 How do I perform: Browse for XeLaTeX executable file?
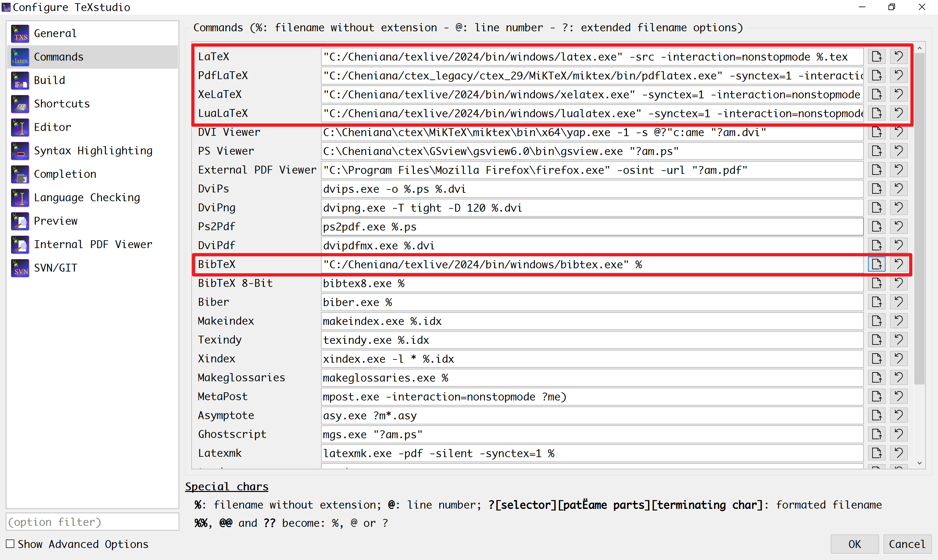pos(876,94)
